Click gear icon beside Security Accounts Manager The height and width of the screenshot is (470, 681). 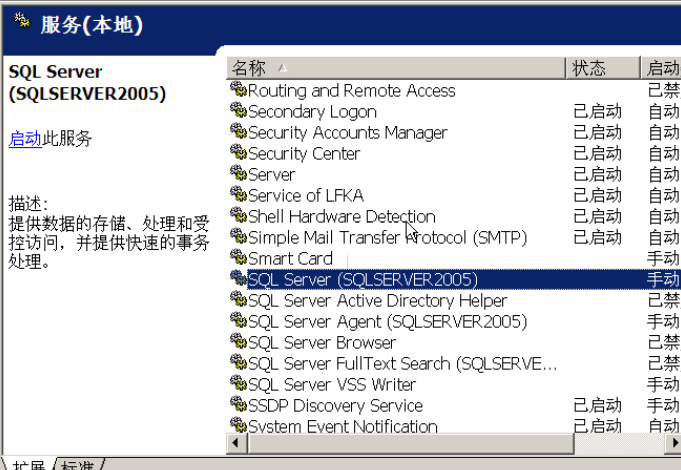(238, 131)
